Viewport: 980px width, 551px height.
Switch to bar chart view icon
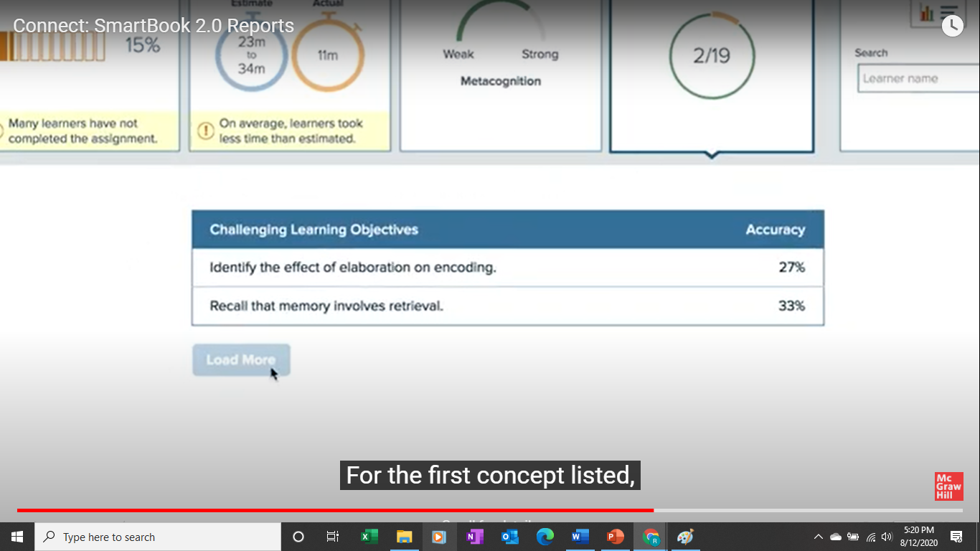click(926, 13)
